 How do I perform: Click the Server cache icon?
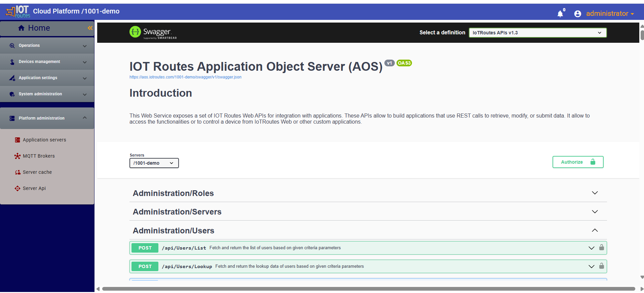(17, 172)
